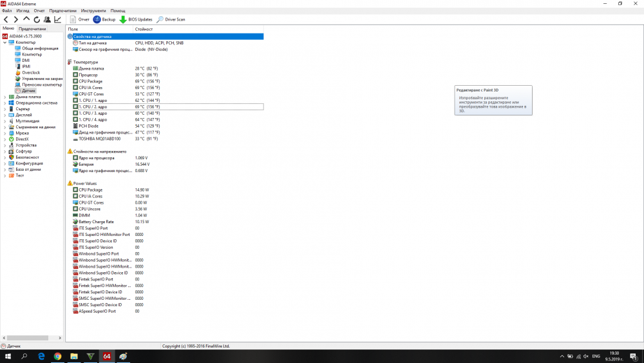
Task: Select the IPMI tree item
Action: pyautogui.click(x=23, y=66)
